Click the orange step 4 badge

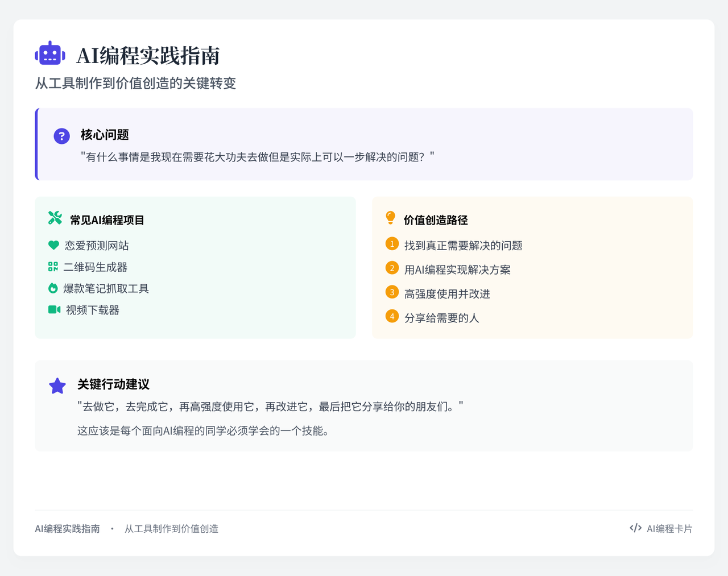coord(392,316)
